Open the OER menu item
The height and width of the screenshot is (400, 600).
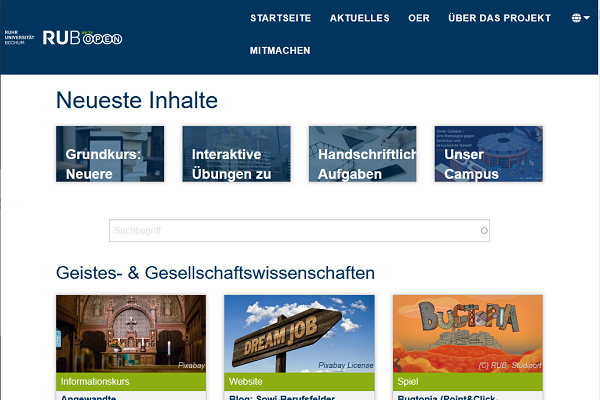[418, 18]
